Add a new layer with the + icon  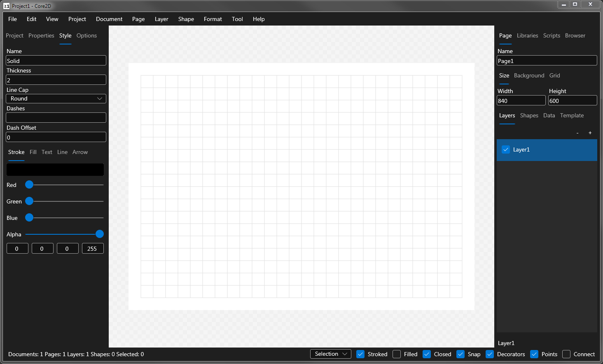(590, 133)
